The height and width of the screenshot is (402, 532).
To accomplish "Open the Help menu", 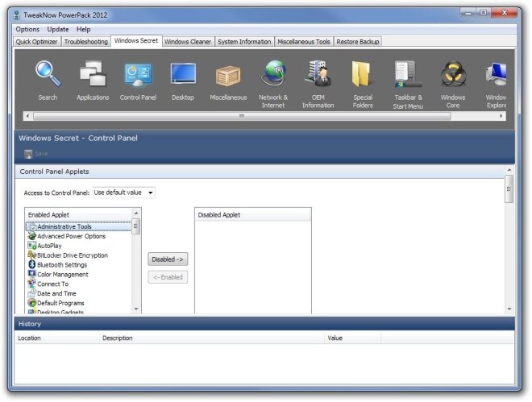I will coord(83,29).
